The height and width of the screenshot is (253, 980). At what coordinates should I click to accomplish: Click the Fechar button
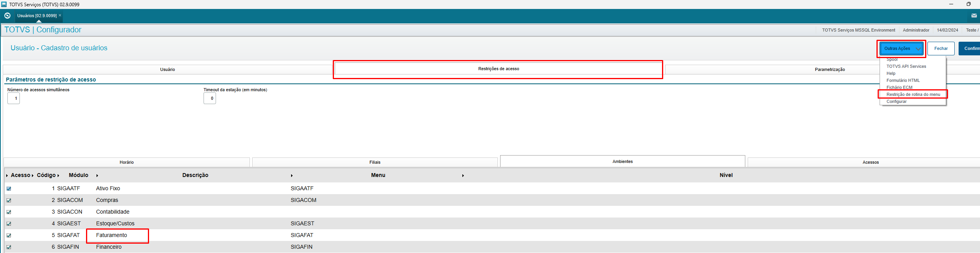941,48
